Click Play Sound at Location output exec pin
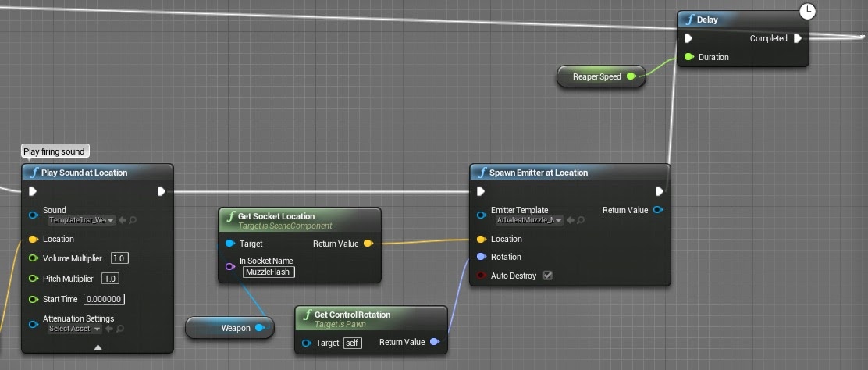The width and height of the screenshot is (868, 370). (161, 191)
